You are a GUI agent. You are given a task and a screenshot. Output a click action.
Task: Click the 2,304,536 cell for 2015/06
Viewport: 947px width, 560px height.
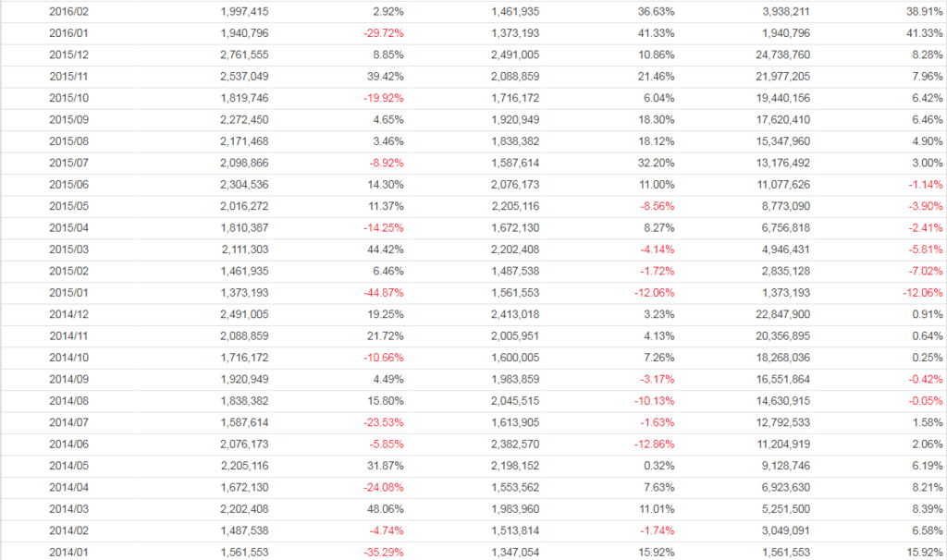[x=245, y=185]
